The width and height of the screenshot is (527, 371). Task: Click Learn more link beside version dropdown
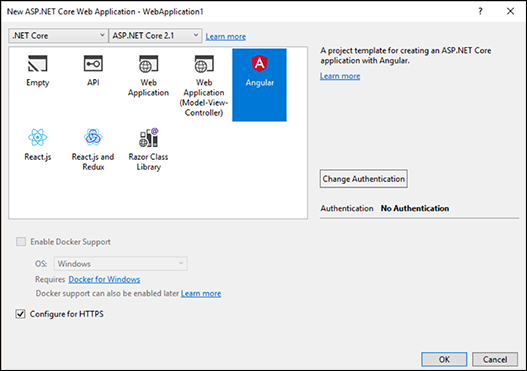[x=226, y=37]
